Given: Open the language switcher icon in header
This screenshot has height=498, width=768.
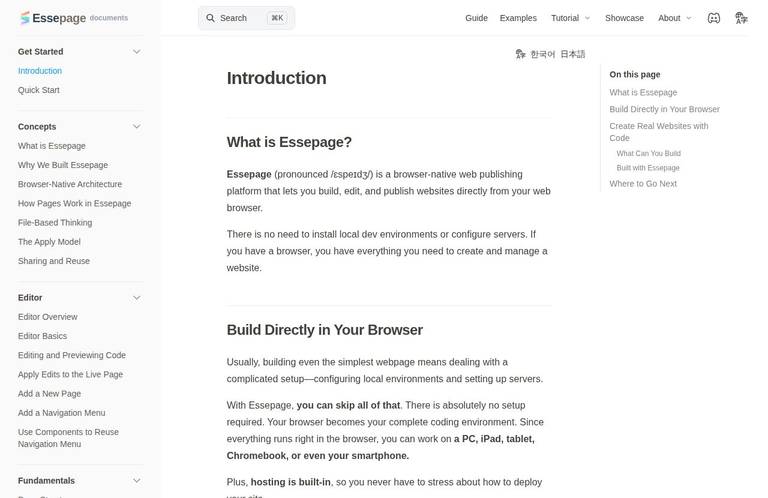Looking at the screenshot, I should click(x=741, y=18).
